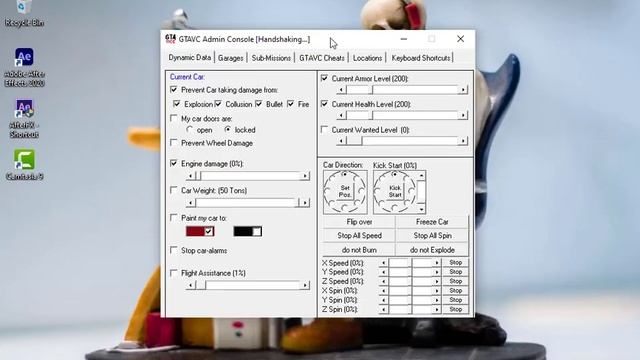Screen dimensions: 640x360
Task: Click the Stop All Spin button
Action: coord(432,236)
